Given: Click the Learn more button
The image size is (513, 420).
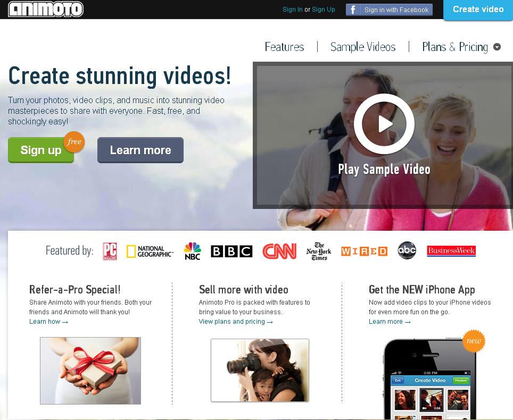Looking at the screenshot, I should pyautogui.click(x=140, y=150).
